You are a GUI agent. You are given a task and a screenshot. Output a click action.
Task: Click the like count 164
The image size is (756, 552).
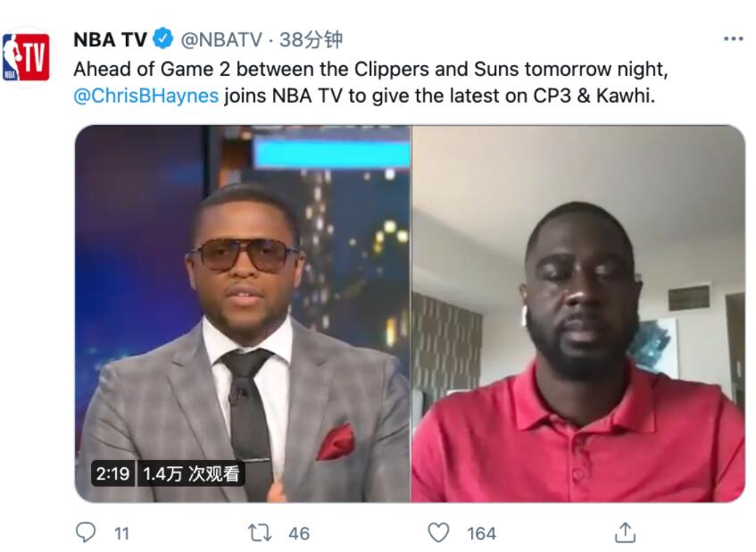pyautogui.click(x=481, y=533)
